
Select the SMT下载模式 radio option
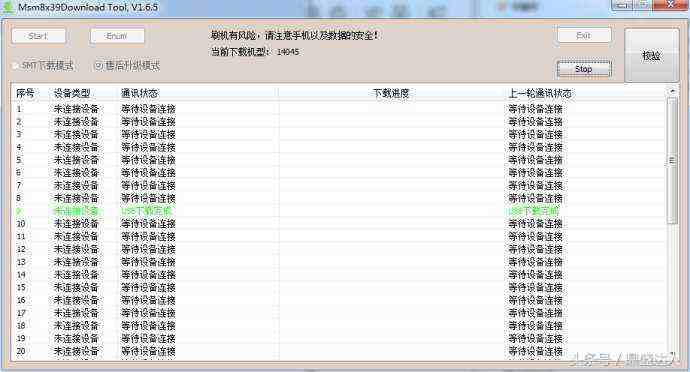[x=43, y=66]
